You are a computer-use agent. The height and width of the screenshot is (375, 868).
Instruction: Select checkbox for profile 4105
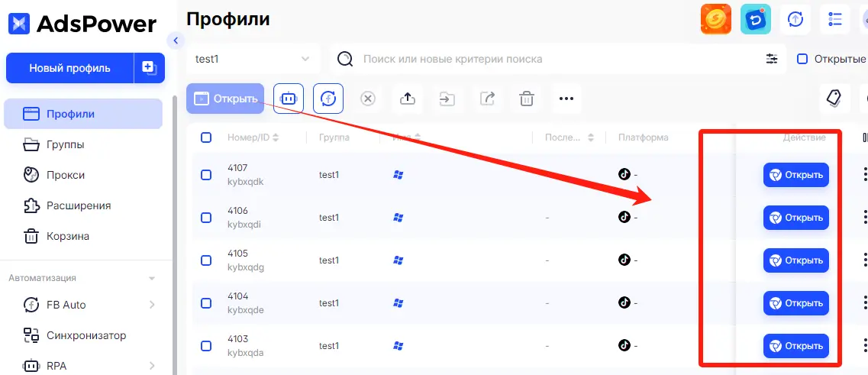pyautogui.click(x=206, y=260)
